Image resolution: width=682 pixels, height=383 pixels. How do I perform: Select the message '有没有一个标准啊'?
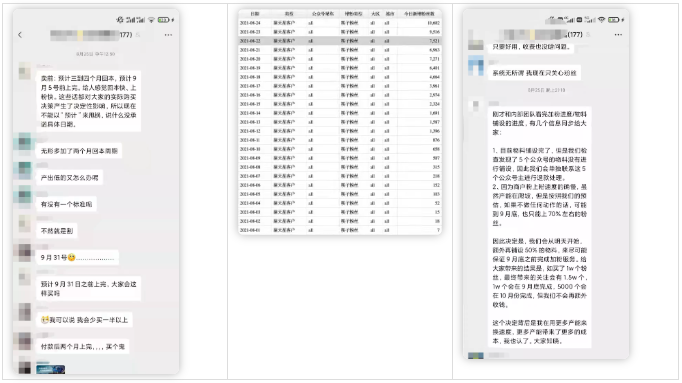tap(67, 204)
